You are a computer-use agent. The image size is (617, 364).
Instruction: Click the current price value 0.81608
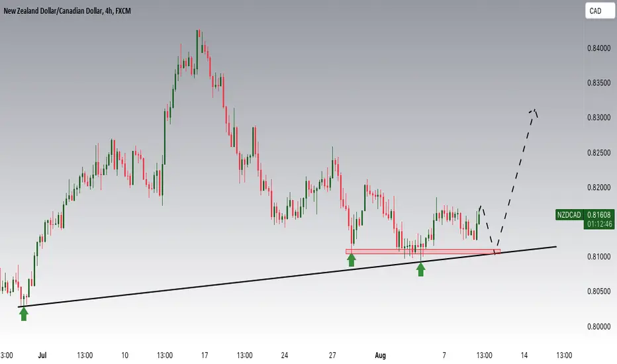coord(599,215)
